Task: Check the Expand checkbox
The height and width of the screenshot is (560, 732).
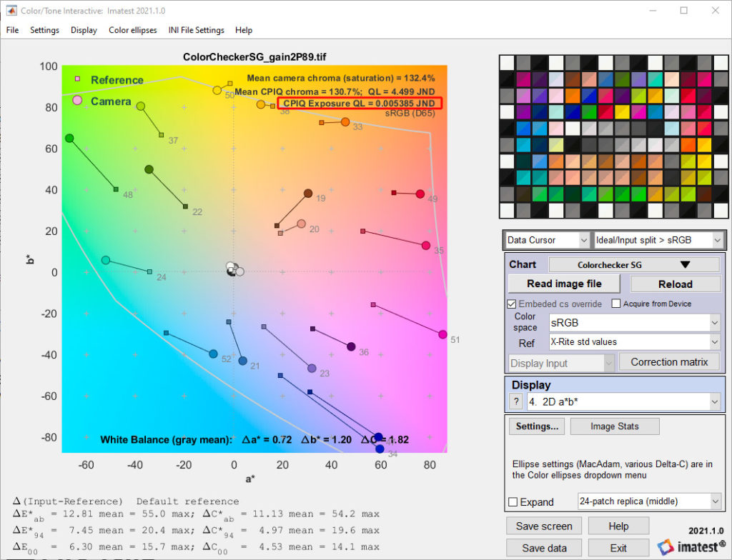Action: [x=513, y=502]
